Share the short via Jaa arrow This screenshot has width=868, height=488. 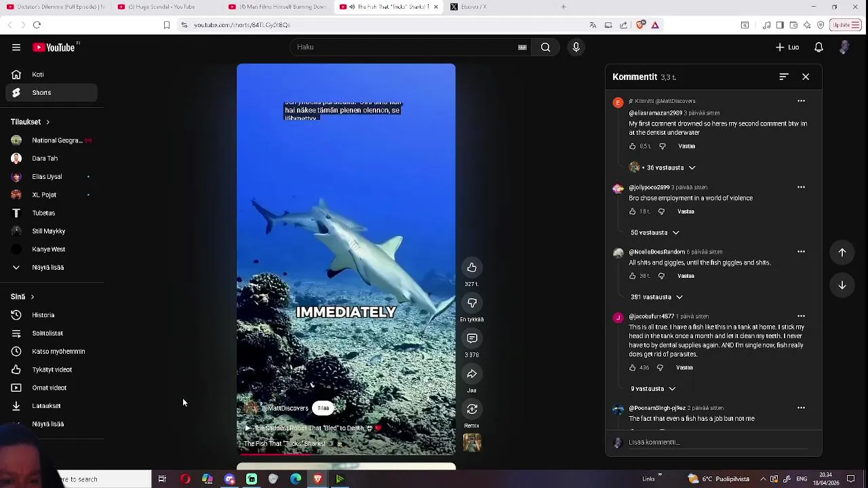472,374
